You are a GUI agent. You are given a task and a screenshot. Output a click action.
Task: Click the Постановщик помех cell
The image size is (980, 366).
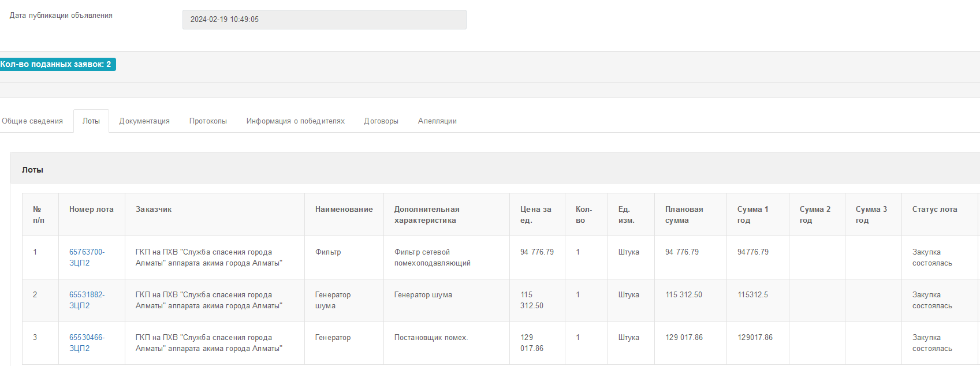431,338
